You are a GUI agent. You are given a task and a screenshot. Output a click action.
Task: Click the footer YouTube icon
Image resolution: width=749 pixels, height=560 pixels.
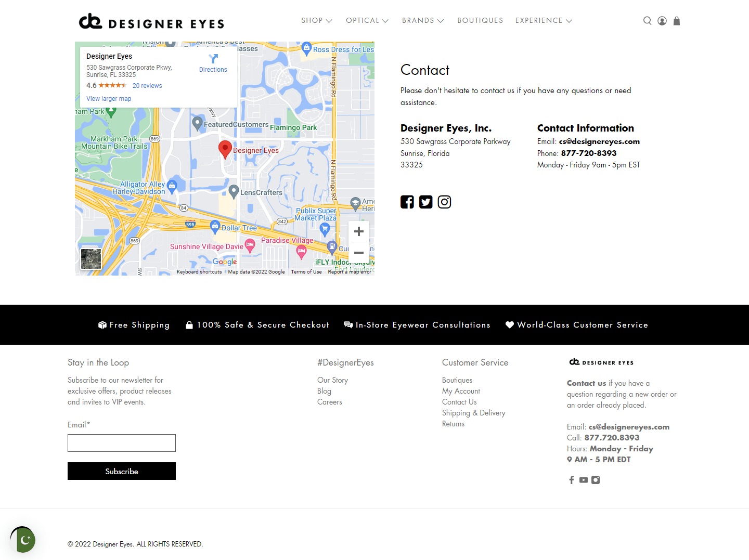click(584, 480)
